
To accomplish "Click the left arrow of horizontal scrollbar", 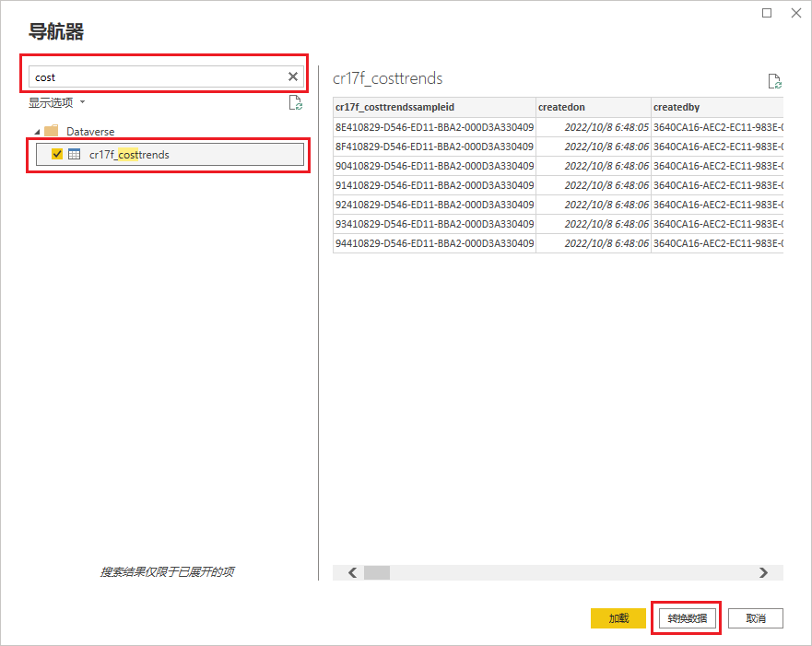I will pyautogui.click(x=352, y=572).
